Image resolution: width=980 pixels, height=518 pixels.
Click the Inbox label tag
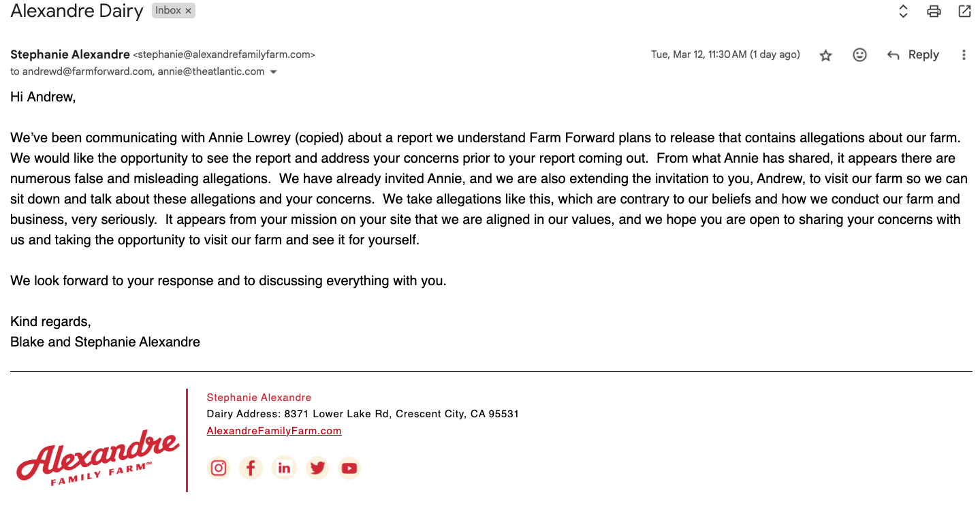coord(168,11)
